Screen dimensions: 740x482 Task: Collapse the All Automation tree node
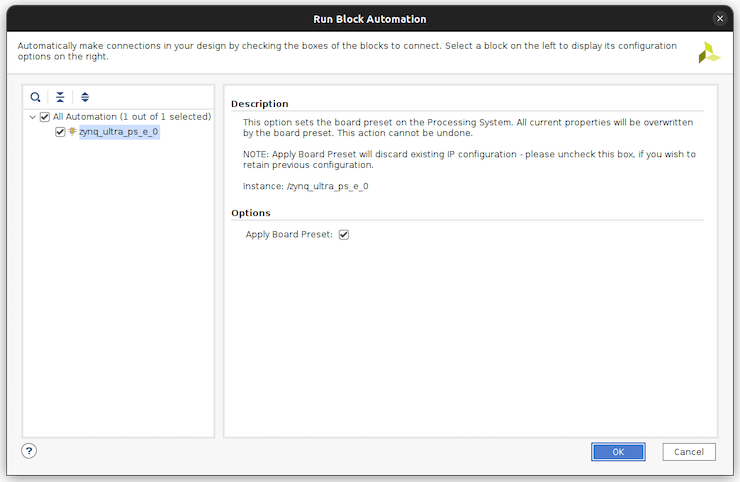pos(32,117)
